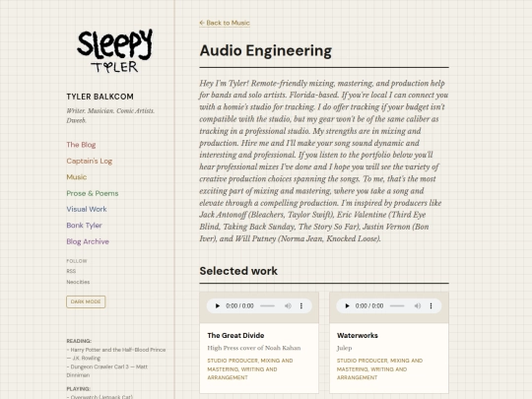Mute the Waterworks audio player

(x=418, y=306)
